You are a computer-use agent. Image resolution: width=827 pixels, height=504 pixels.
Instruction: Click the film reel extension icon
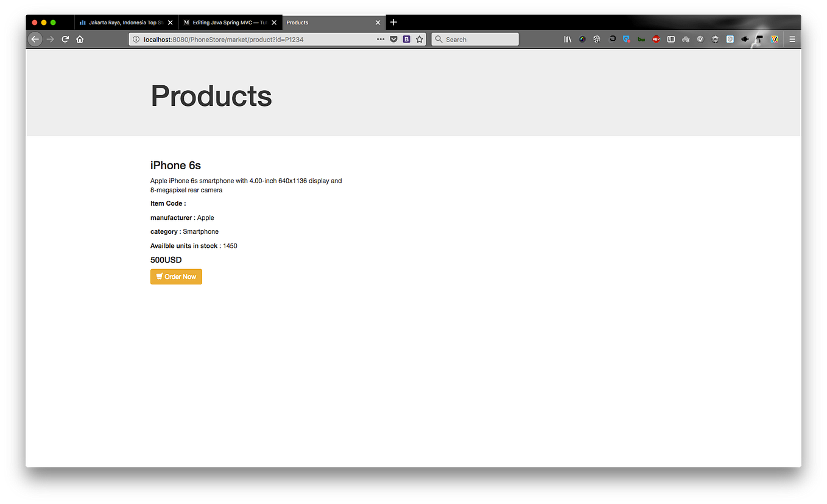pos(597,39)
